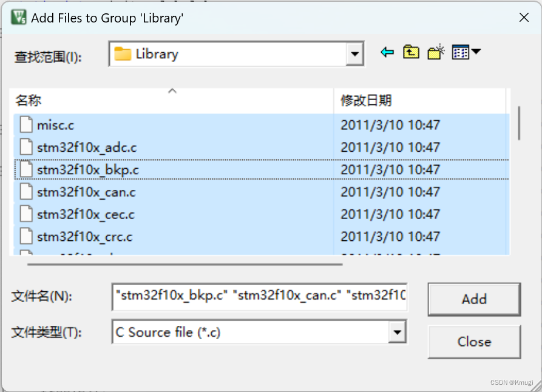Select stm32f10x_cec.c in the list

pos(262,214)
